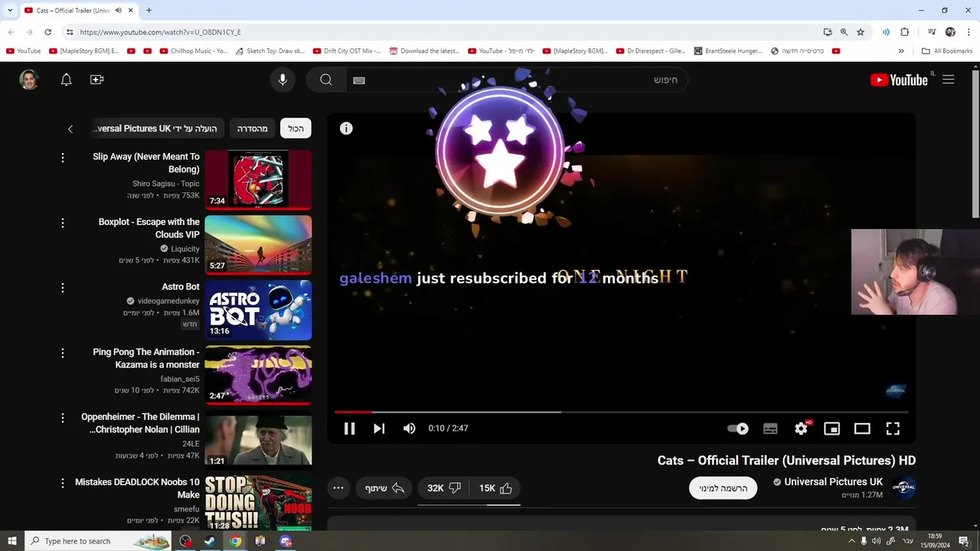Turn on subtitles in the player
The width and height of the screenshot is (980, 551).
(770, 429)
